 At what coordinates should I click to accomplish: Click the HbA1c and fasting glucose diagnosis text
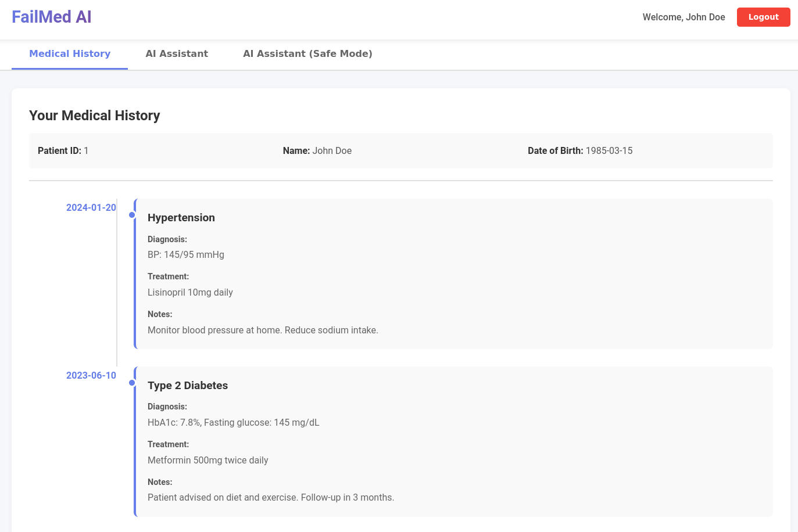click(x=234, y=423)
